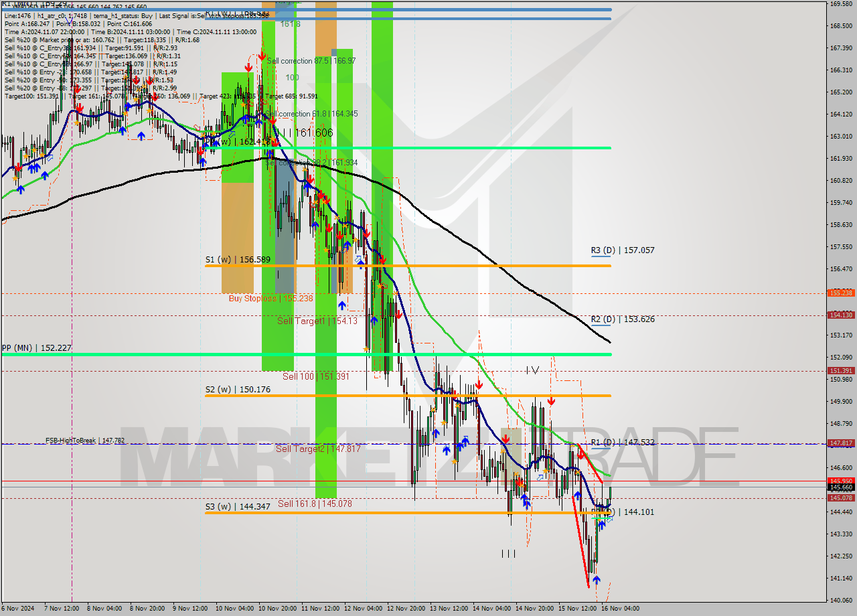Click the 14 Nov 20:00 time axis label

coord(535,609)
